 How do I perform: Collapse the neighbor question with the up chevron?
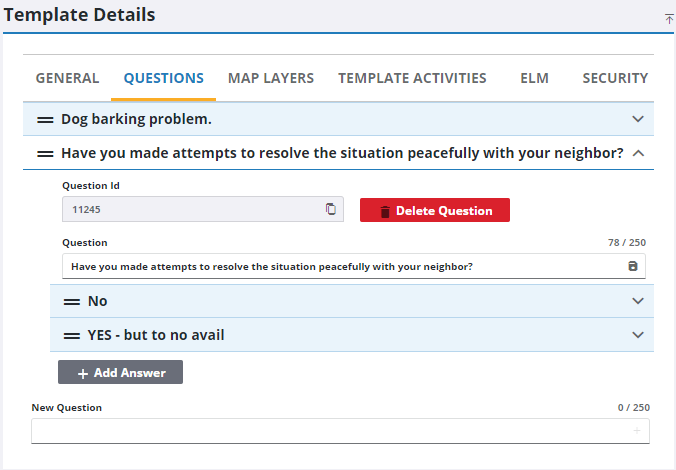click(638, 153)
